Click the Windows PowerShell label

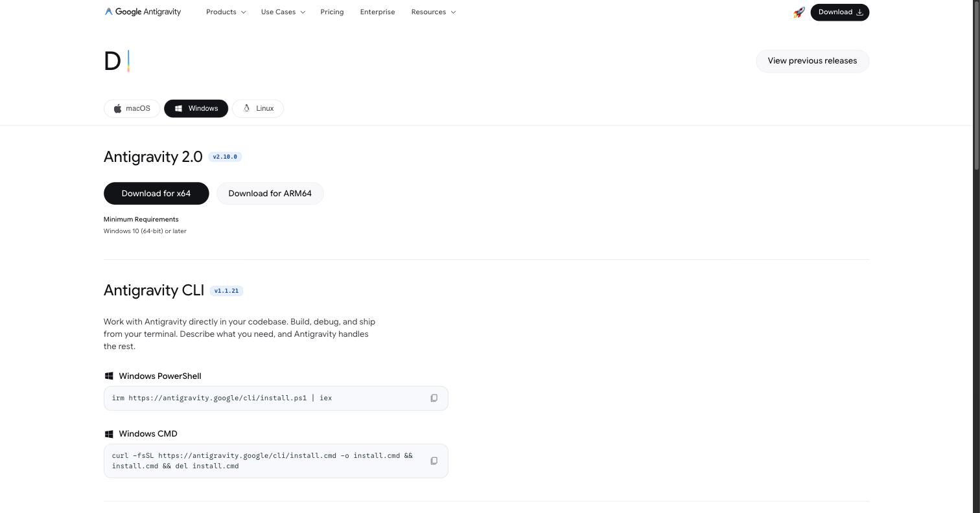coord(160,376)
